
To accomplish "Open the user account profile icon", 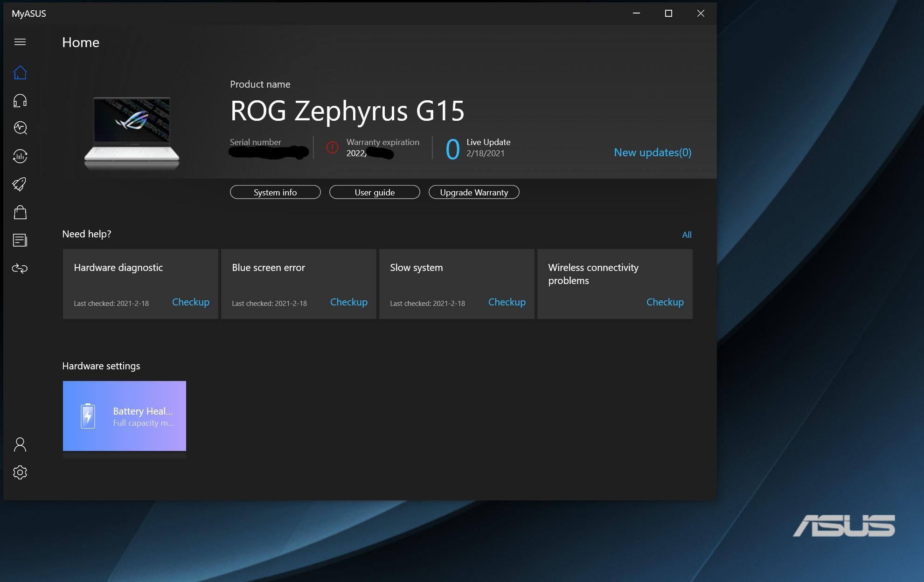I will coord(20,444).
